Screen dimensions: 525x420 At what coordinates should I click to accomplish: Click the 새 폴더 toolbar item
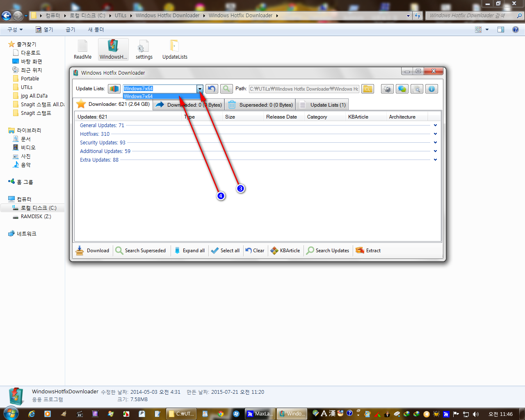tap(96, 30)
